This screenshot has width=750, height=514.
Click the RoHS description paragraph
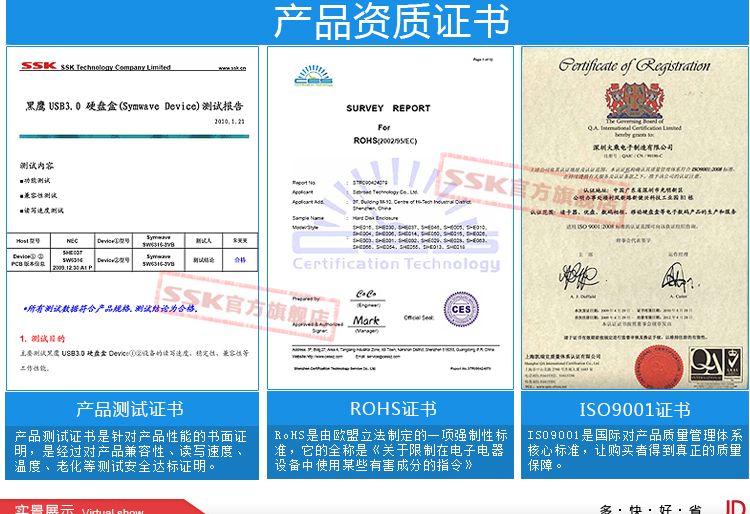(391, 450)
